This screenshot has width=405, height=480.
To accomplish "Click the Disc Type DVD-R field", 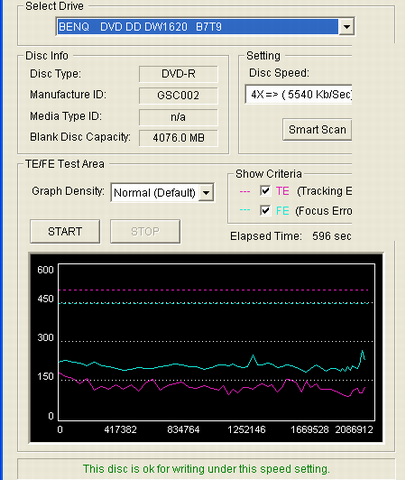I will click(x=178, y=74).
